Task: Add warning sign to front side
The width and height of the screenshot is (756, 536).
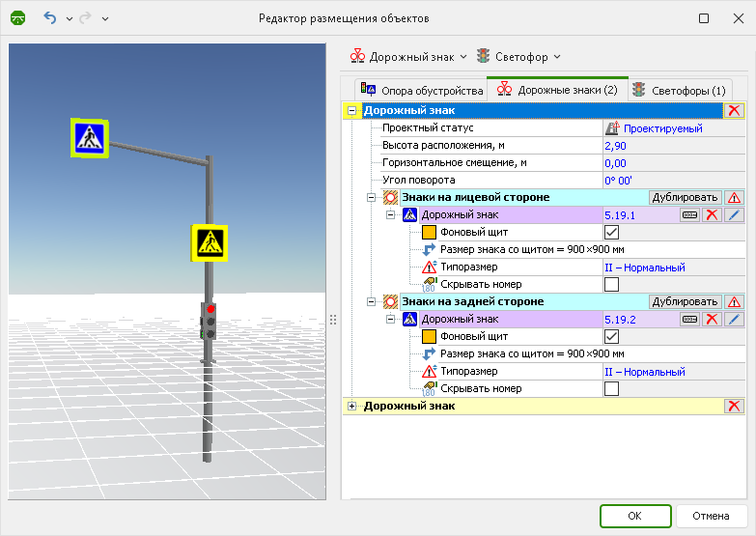Action: [735, 198]
